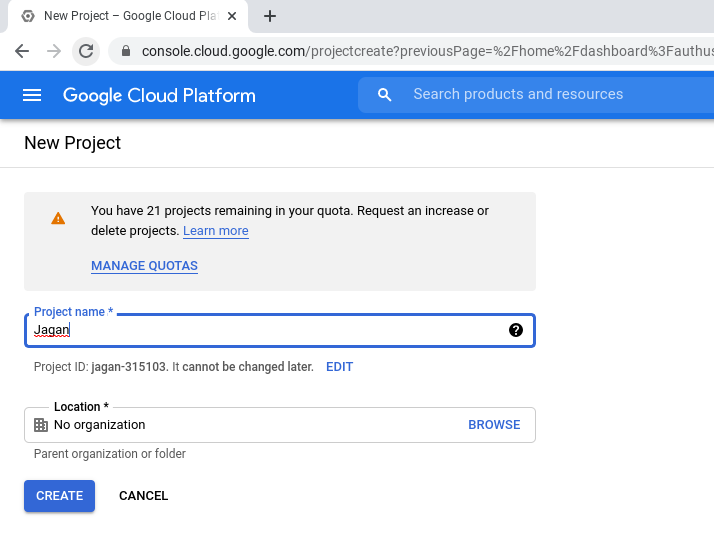
Task: Click EDIT next to Project ID
Action: pyautogui.click(x=339, y=367)
